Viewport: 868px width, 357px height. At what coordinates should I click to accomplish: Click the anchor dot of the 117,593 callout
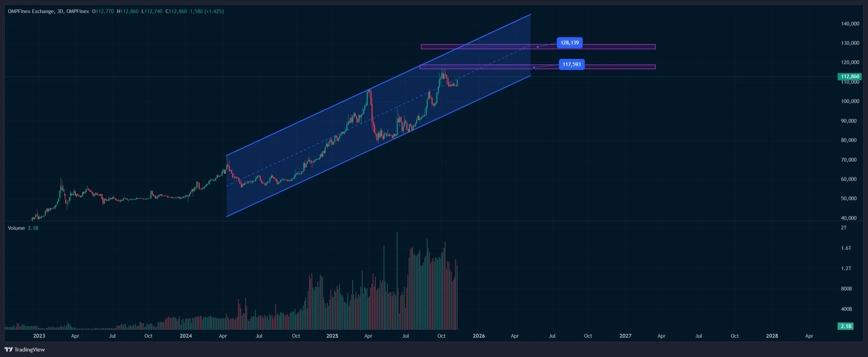pyautogui.click(x=534, y=68)
